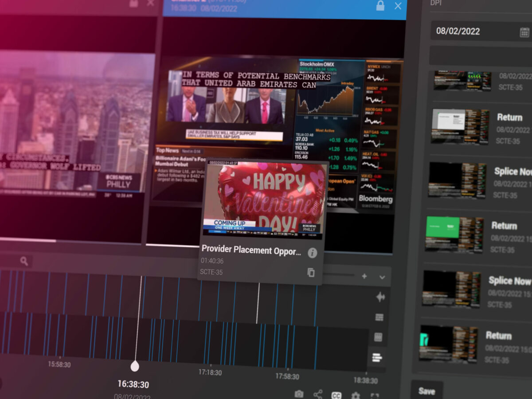Click the 01:40:36 time in popup
Image resolution: width=532 pixels, height=399 pixels.
(212, 261)
